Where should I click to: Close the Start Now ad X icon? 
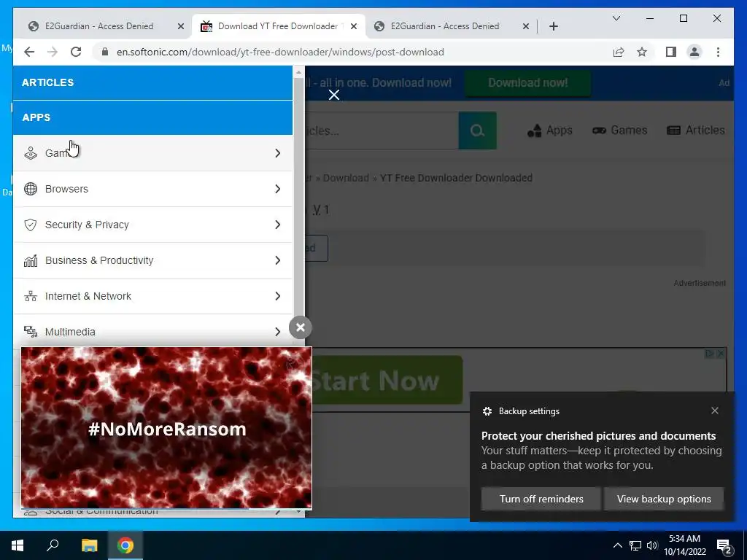tap(720, 354)
